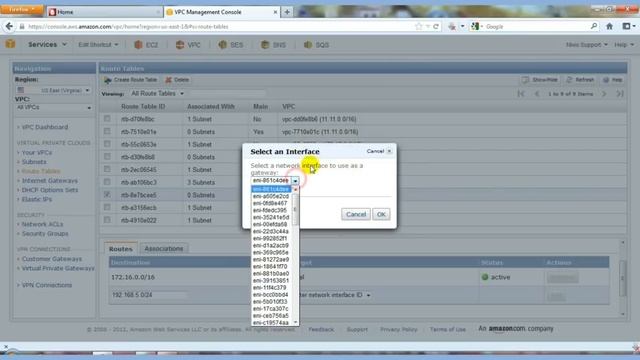Screen dimensions: 640x360
Task: Check the box for rtb-d70fe8bc
Action: pos(107,119)
